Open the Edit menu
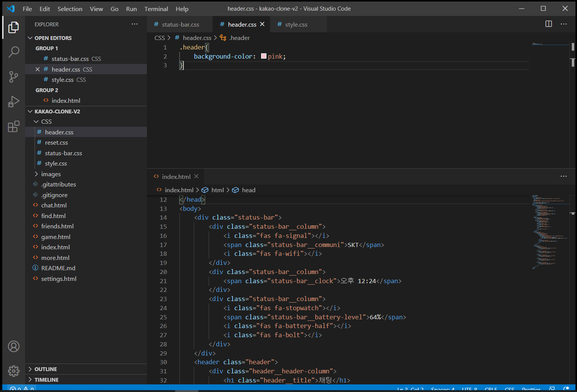Screen dimensions: 577x392 click(45, 9)
